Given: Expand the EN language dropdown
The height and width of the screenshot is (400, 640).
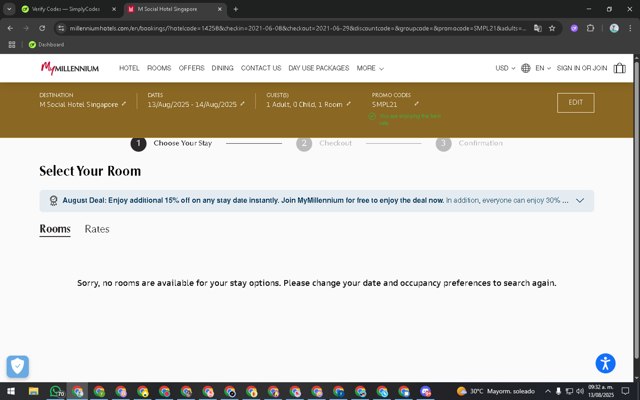Looking at the screenshot, I should click(543, 68).
